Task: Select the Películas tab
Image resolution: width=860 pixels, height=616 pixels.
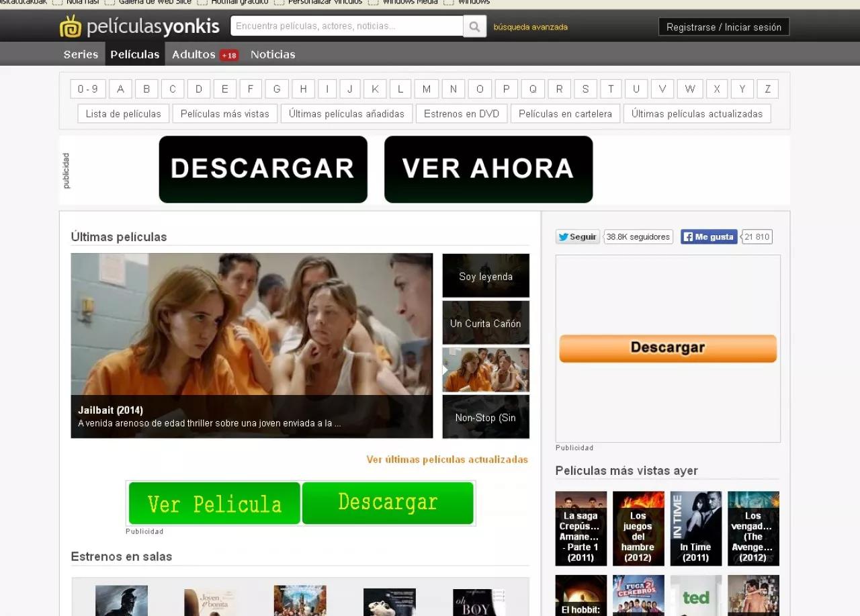Action: [x=135, y=54]
